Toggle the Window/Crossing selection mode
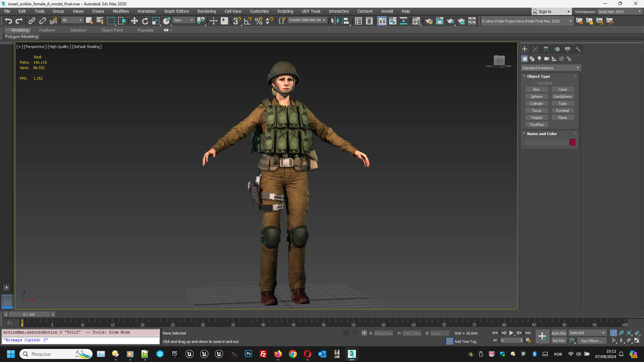Image resolution: width=644 pixels, height=362 pixels. (x=121, y=21)
